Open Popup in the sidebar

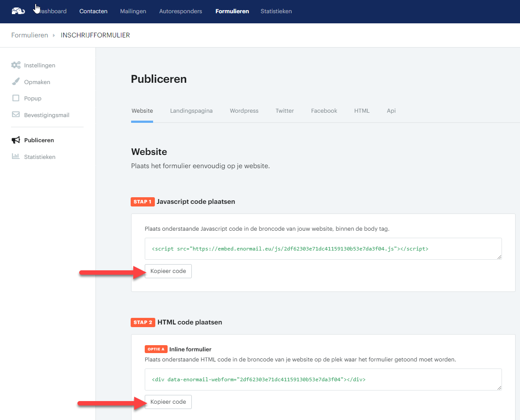(x=33, y=99)
